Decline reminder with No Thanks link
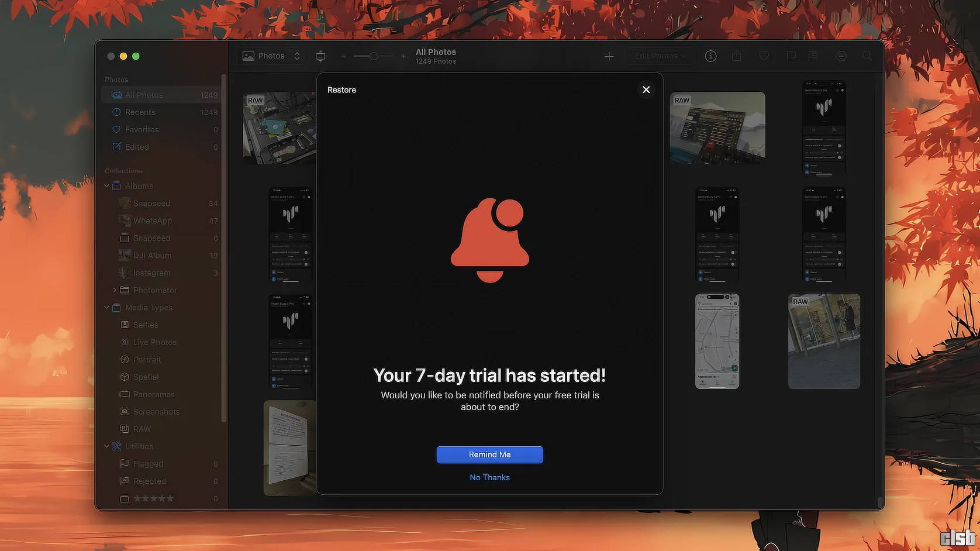Viewport: 980px width, 551px height. tap(489, 477)
